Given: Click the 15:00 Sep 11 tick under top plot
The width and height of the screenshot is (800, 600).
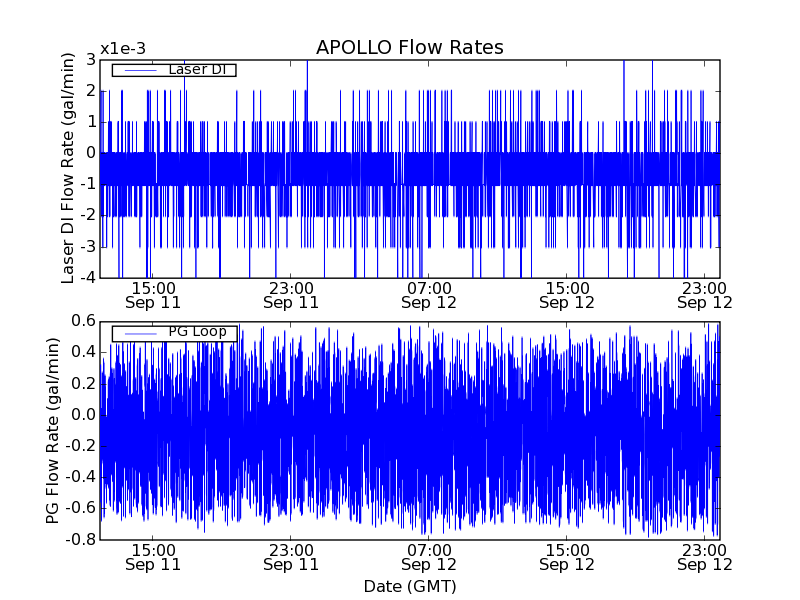Looking at the screenshot, I should (153, 295).
